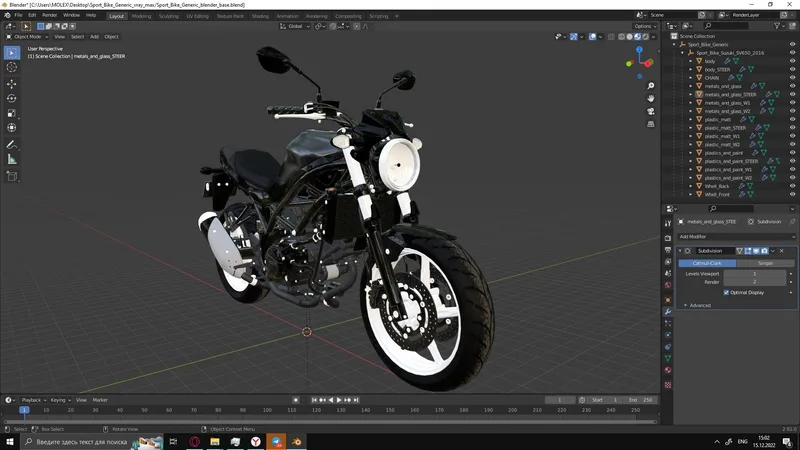
Task: Click the current frame number field
Action: (x=560, y=400)
